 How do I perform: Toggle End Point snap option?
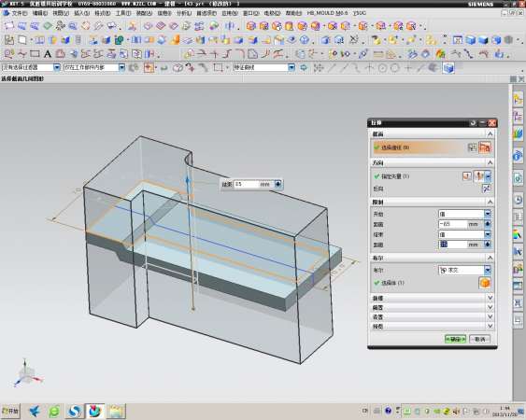click(x=332, y=68)
